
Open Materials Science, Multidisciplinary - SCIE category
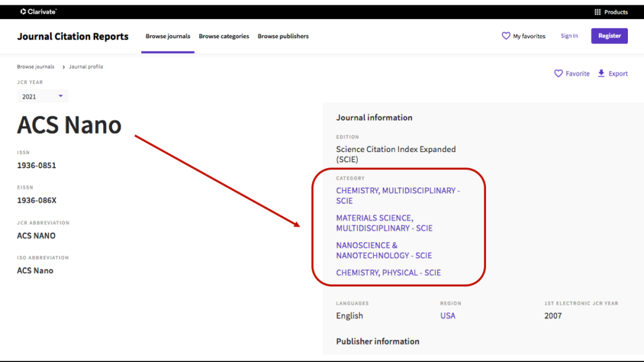[385, 222]
